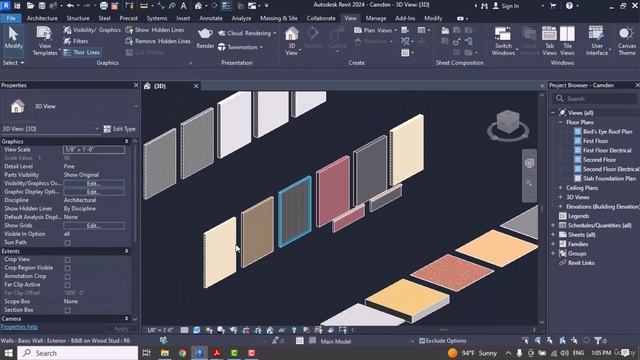Click Tile Views button

click(567, 41)
